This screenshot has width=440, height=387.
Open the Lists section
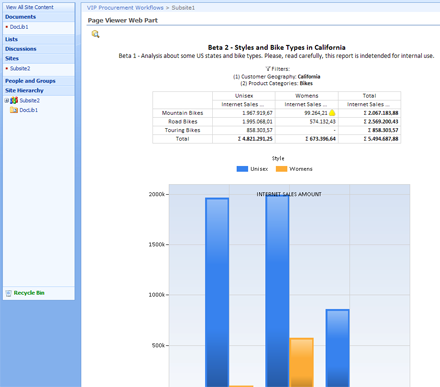coord(11,39)
